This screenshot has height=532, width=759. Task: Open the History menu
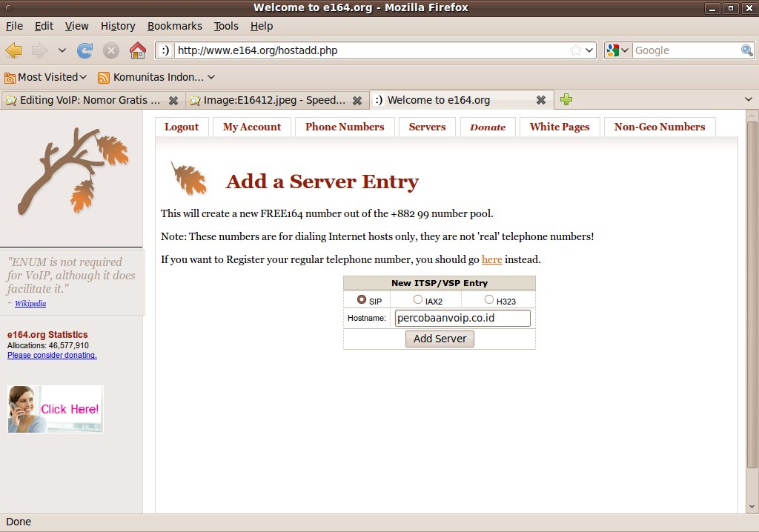[118, 26]
